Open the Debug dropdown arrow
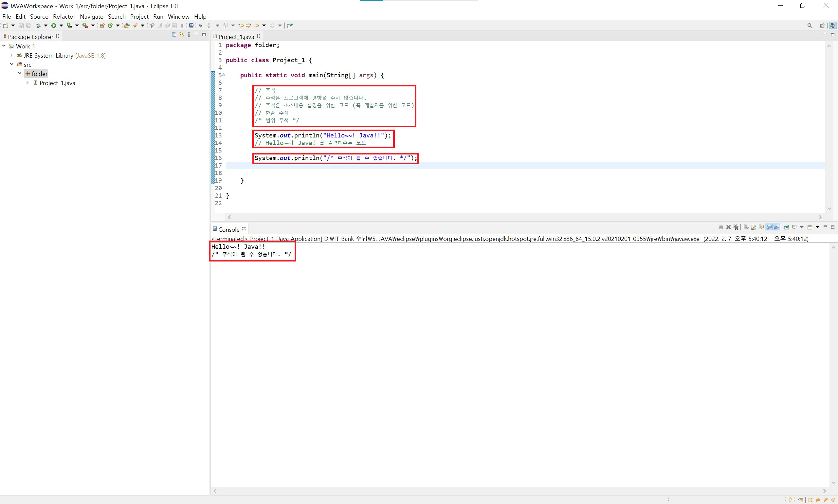The width and height of the screenshot is (838, 504). point(46,26)
